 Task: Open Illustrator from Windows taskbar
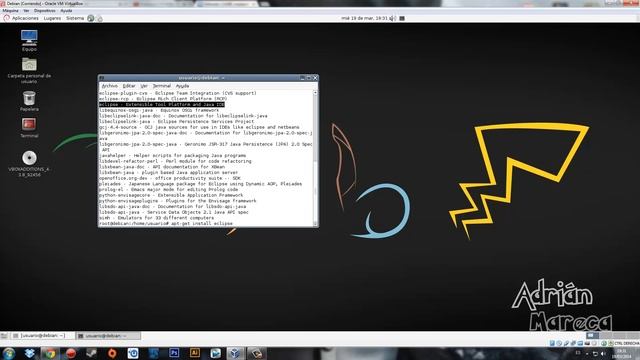tap(195, 353)
